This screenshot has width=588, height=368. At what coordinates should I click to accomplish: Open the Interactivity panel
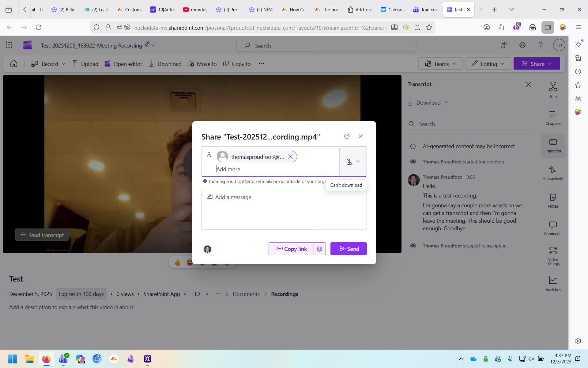(x=553, y=173)
